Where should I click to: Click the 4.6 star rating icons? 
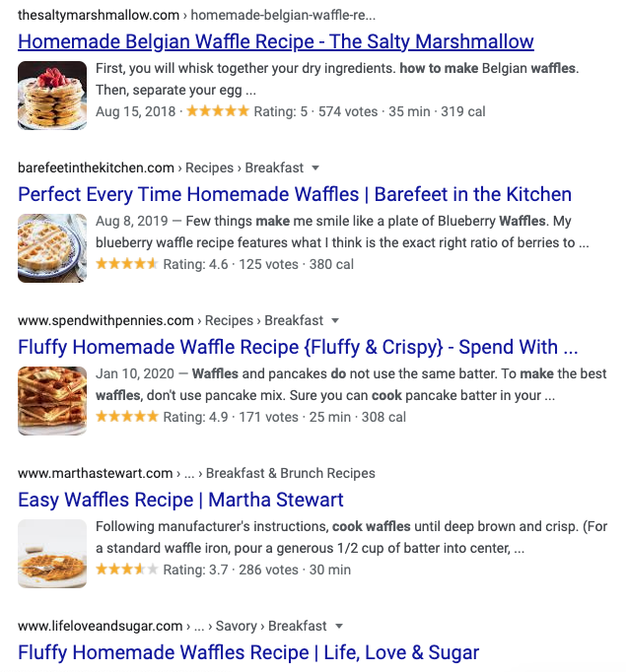point(126,264)
